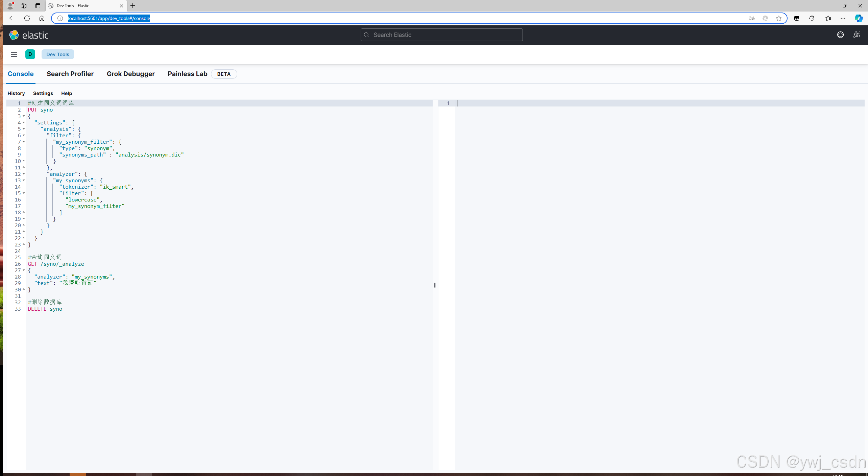Open the Painless Lab tab
This screenshot has width=868, height=476.
[x=187, y=74]
